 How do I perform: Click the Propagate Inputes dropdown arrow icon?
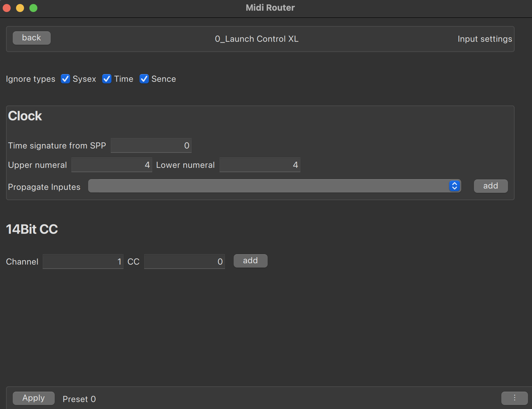pos(455,186)
